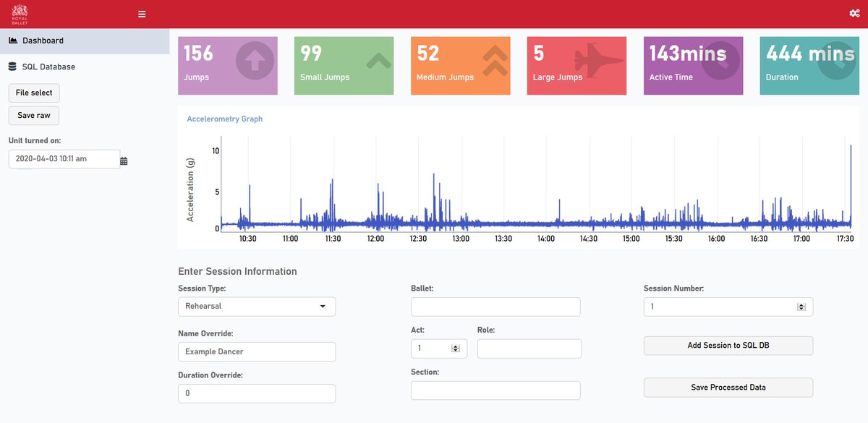The height and width of the screenshot is (423, 868).
Task: Click the clock icon on Duration card
Action: pos(838,61)
